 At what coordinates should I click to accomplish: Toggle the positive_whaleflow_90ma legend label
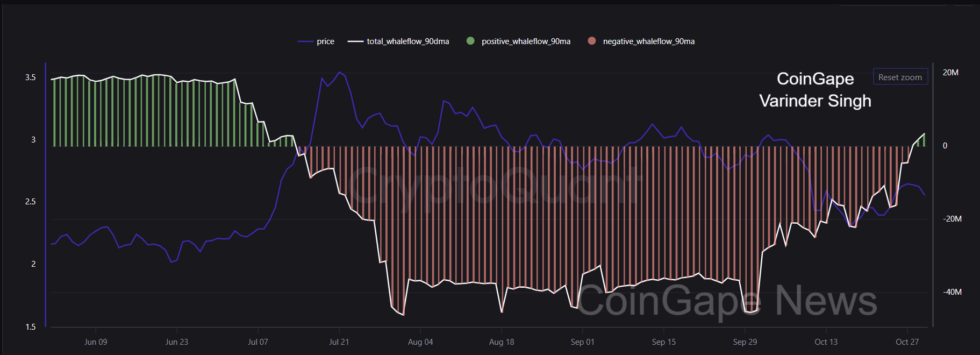(x=526, y=41)
